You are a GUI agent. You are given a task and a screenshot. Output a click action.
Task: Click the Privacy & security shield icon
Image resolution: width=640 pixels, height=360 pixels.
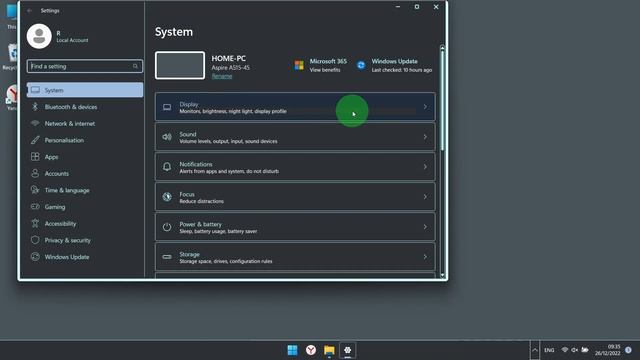point(35,240)
